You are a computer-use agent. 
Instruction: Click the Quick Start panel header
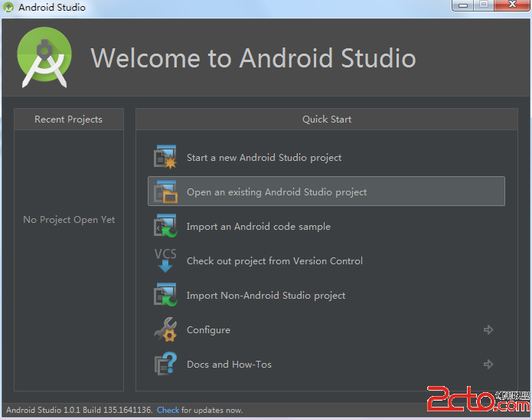point(327,119)
